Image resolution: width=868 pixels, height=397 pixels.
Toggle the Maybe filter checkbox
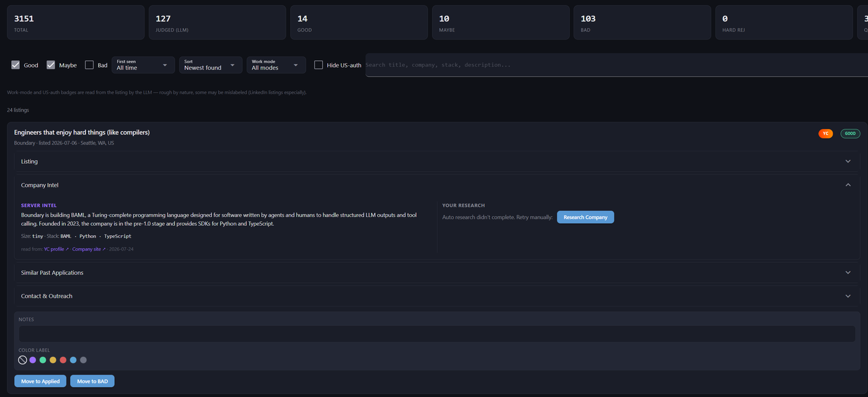pos(51,65)
